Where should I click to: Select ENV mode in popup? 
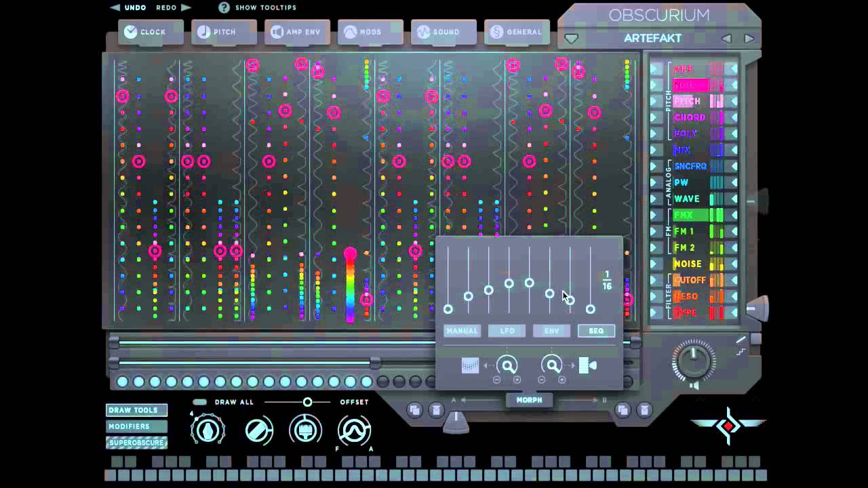[551, 331]
